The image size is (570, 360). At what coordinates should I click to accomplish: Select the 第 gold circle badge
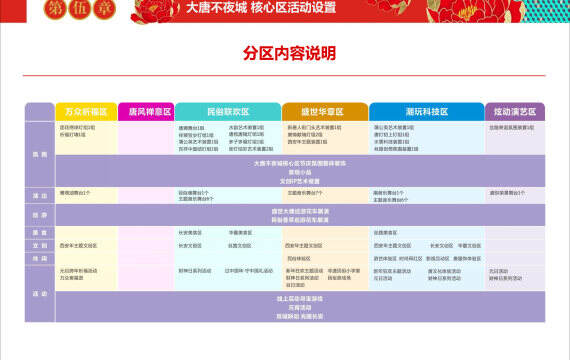(55, 9)
